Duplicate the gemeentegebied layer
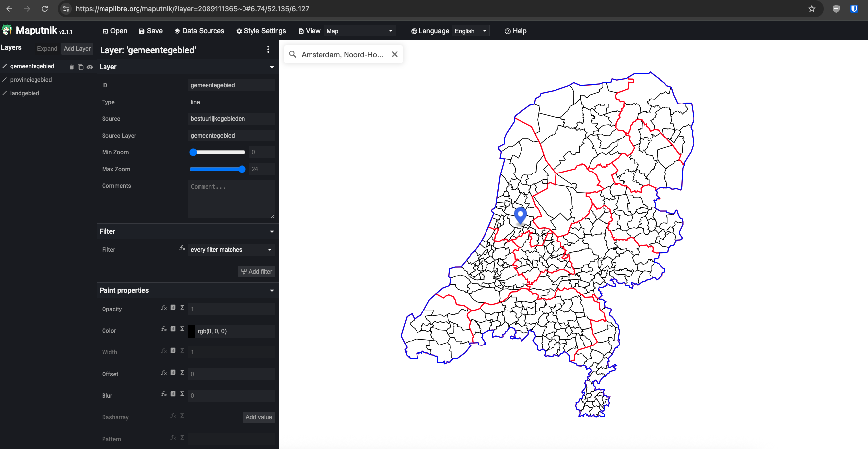The width and height of the screenshot is (868, 449). 81,67
